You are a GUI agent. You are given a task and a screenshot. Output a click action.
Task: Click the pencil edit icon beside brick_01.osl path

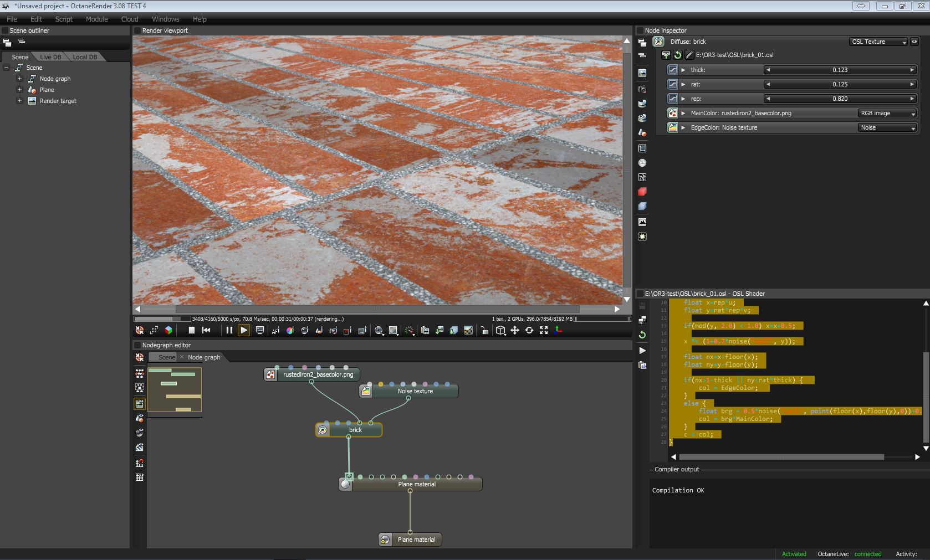[689, 55]
